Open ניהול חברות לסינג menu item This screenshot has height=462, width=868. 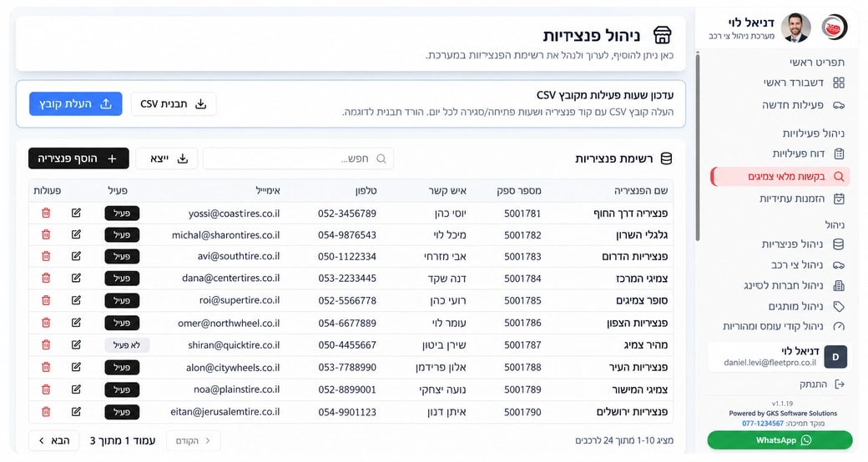click(794, 285)
